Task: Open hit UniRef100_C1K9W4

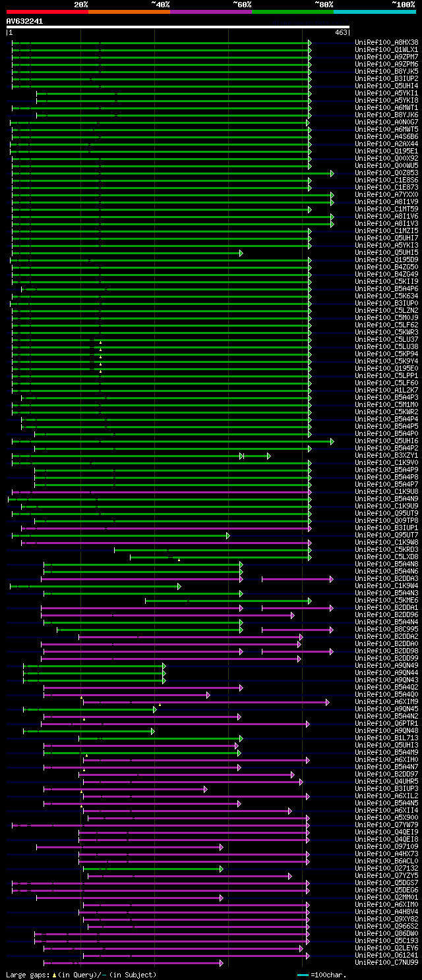Action: [x=386, y=585]
